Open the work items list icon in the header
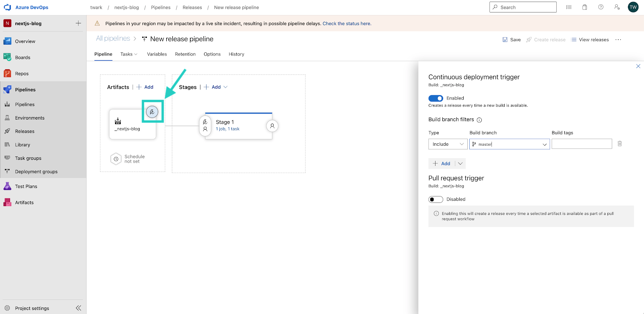The width and height of the screenshot is (644, 314). [569, 7]
